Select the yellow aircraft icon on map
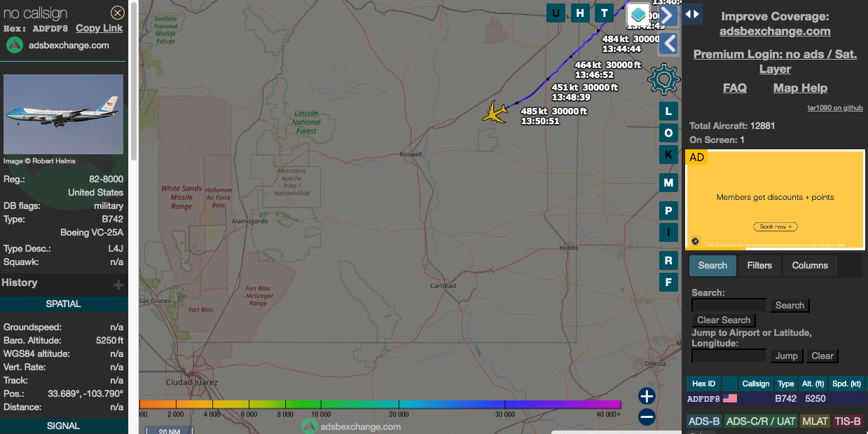This screenshot has width=868, height=434. [x=495, y=112]
